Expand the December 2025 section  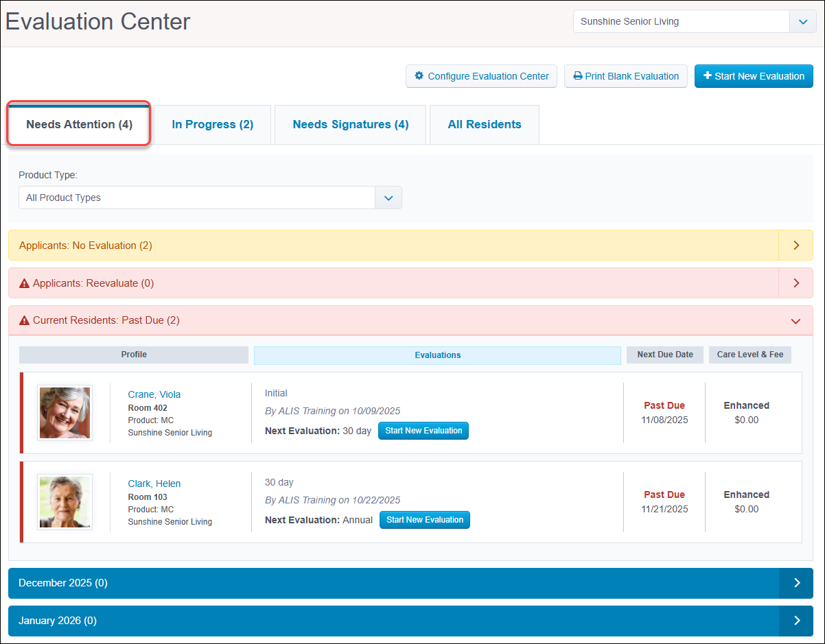click(x=795, y=582)
